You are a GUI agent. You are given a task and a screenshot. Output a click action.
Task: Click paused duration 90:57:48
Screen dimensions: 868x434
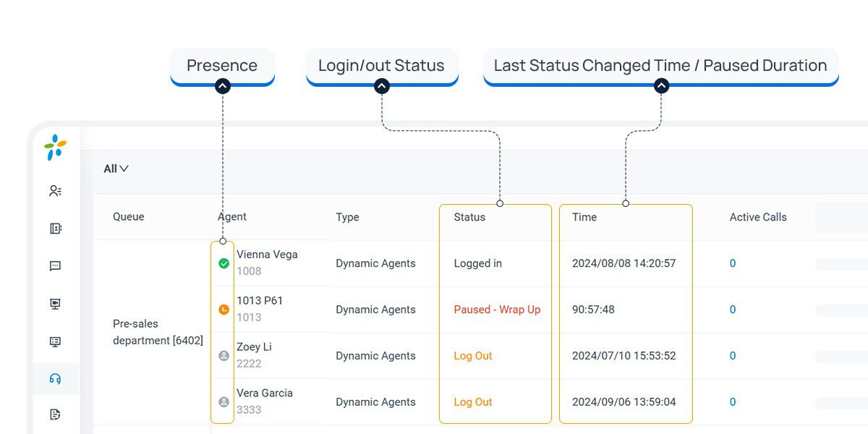593,310
